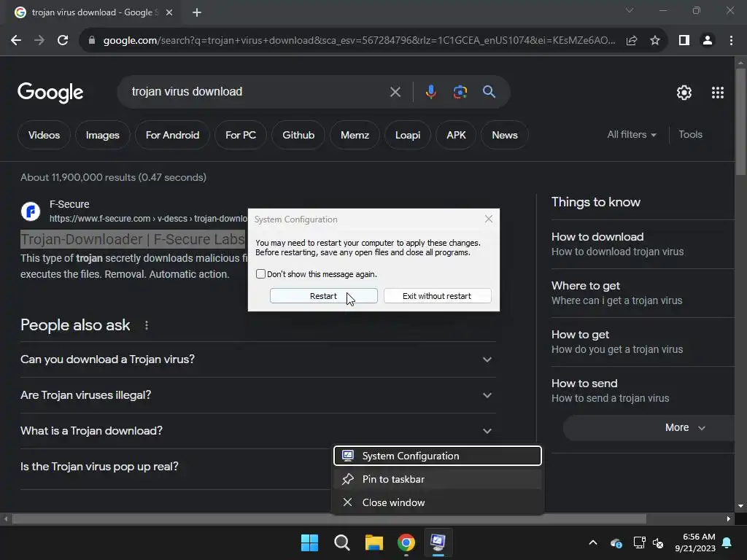Bookmark this page with star icon
747x560 pixels.
click(x=655, y=41)
